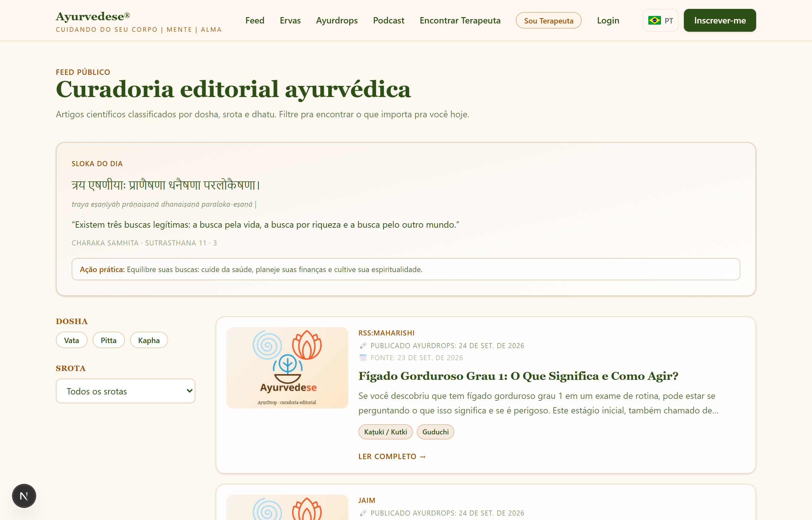Click the RSS:MAHARISHI source label
The image size is (812, 520).
pyautogui.click(x=386, y=333)
